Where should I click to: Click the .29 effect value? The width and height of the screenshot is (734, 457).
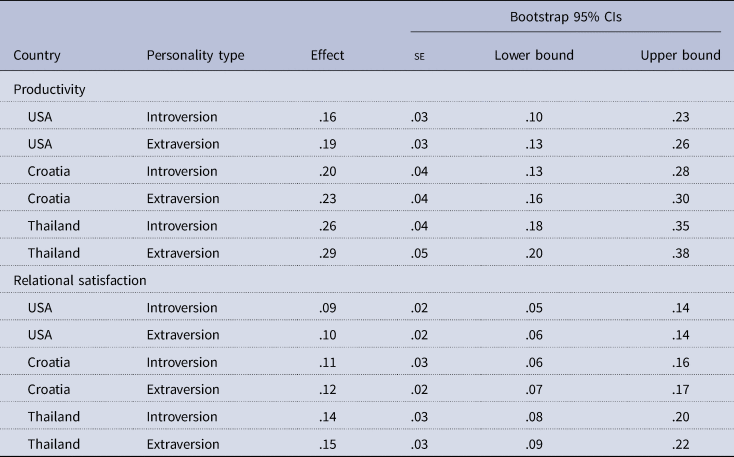point(329,253)
